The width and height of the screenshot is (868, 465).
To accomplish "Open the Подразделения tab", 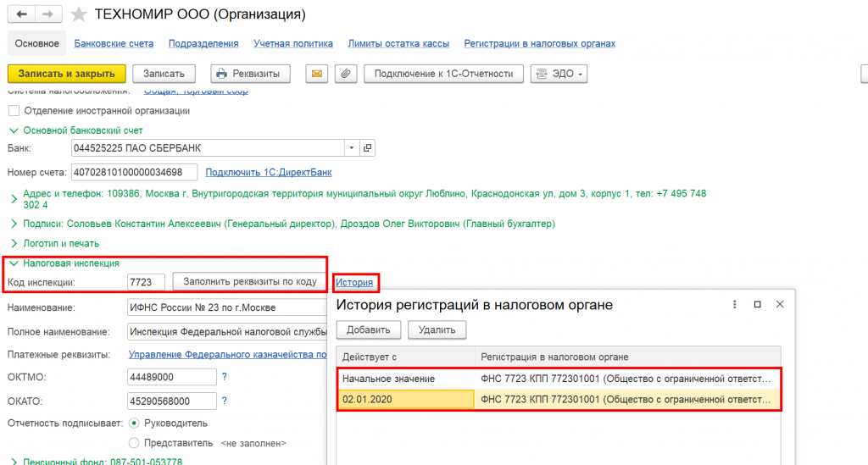I will [203, 44].
